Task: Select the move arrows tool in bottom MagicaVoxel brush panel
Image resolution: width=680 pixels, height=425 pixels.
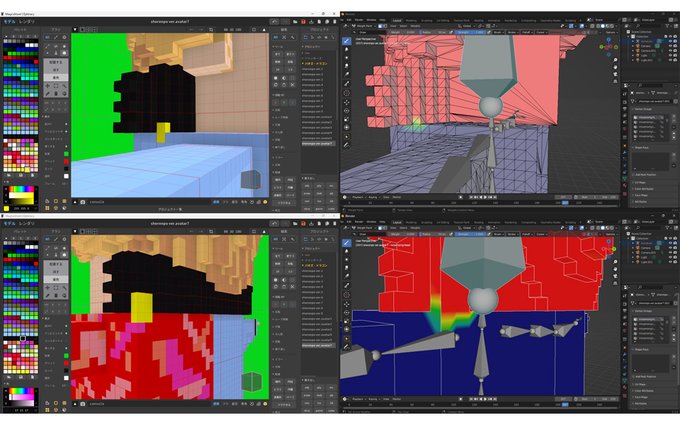Action: tap(48, 288)
